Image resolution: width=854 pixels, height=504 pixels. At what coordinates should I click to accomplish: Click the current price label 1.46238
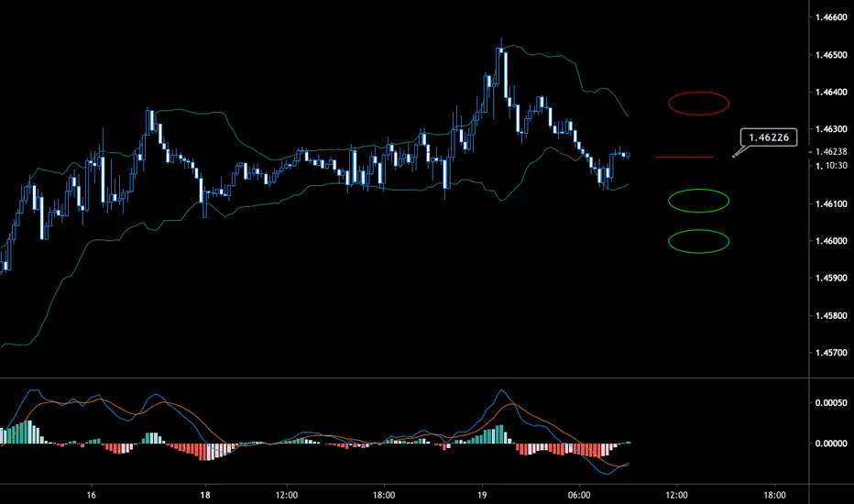pyautogui.click(x=831, y=151)
